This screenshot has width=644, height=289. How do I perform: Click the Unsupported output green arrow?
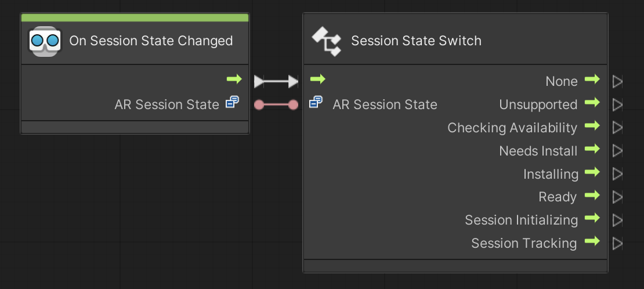[592, 103]
